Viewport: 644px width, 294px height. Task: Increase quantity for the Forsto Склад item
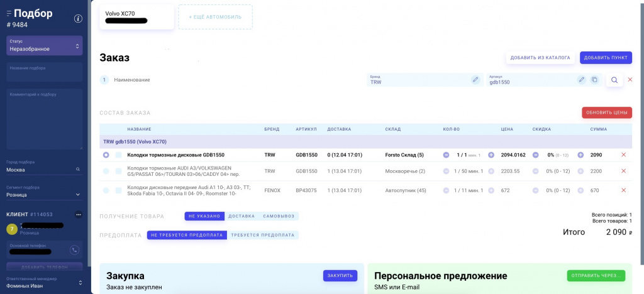click(491, 155)
